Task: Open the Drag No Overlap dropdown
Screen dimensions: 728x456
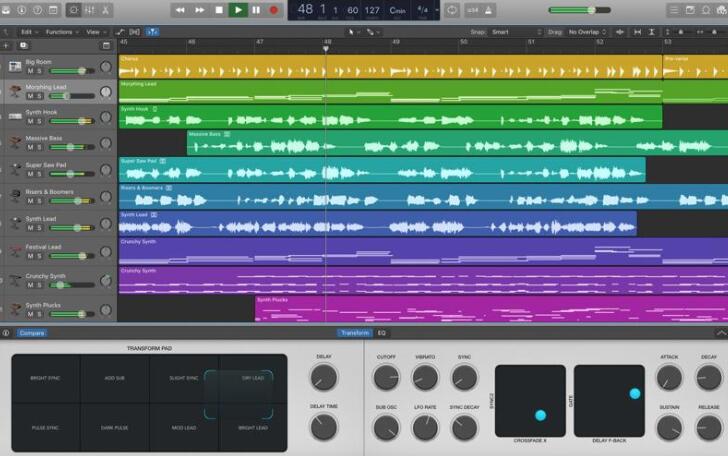Action: [588, 32]
